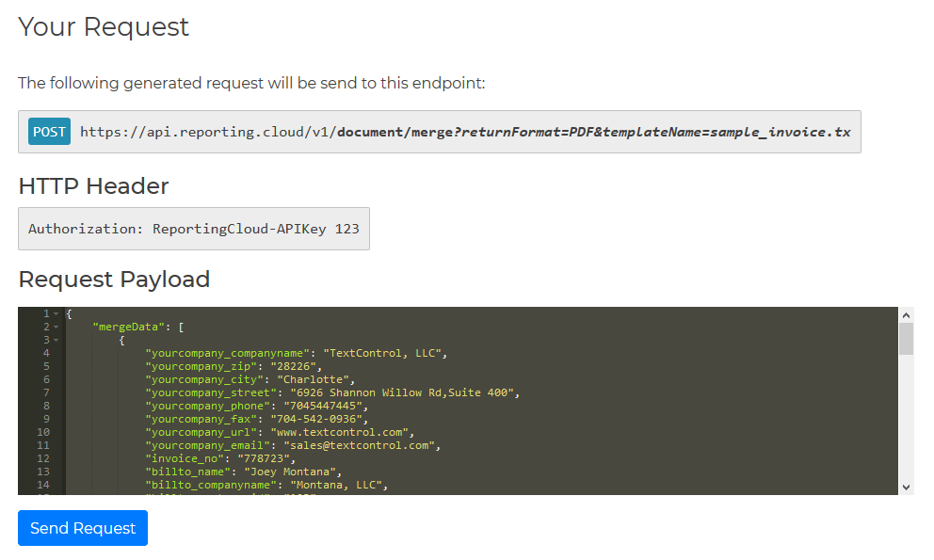Collapse the fold arrow on line 3
The width and height of the screenshot is (934, 560).
pyautogui.click(x=56, y=340)
